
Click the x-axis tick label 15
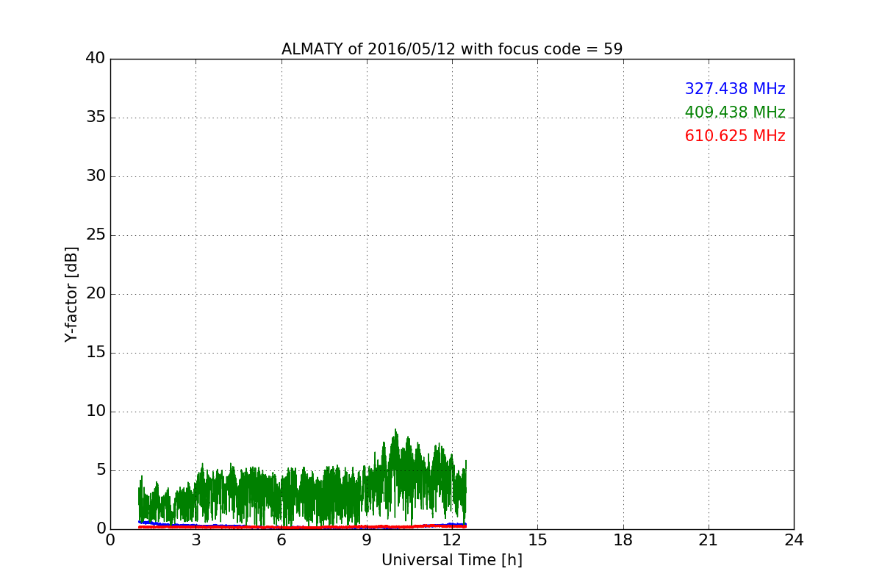tap(537, 540)
